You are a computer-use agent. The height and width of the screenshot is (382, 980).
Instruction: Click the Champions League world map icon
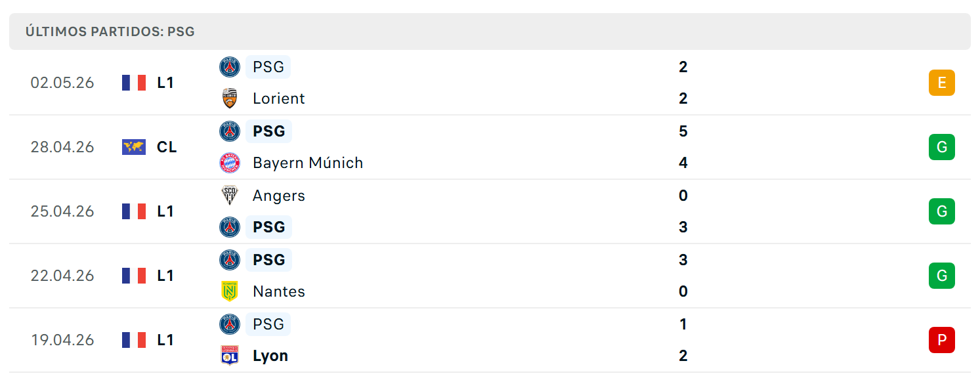134,147
